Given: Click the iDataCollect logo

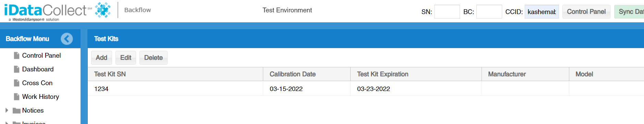Looking at the screenshot, I should 57,11.
